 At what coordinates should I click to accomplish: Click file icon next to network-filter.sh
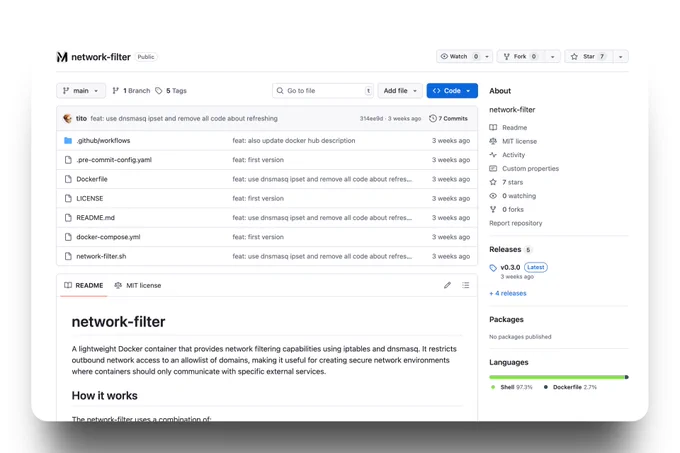68,256
